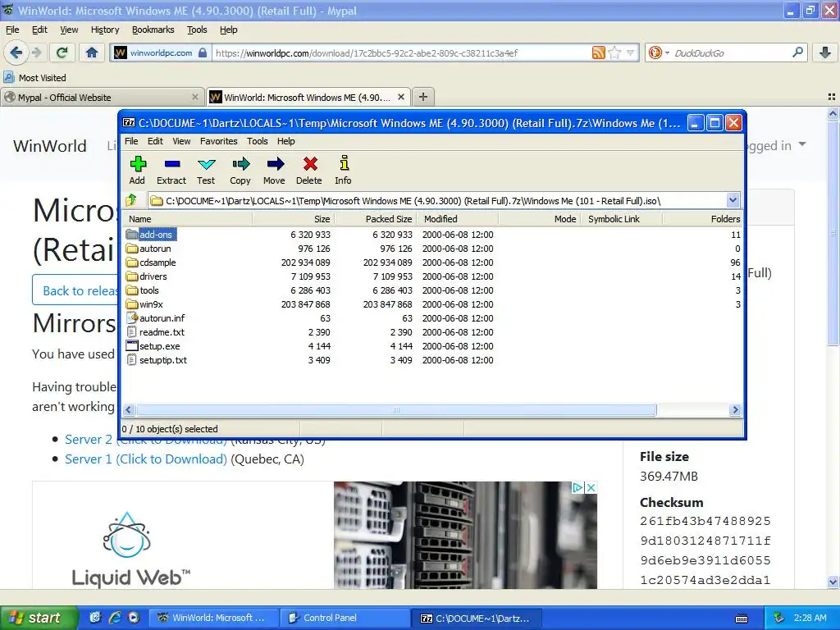Click the Extract toolbar icon
Screen dimensions: 840x630
171,170
